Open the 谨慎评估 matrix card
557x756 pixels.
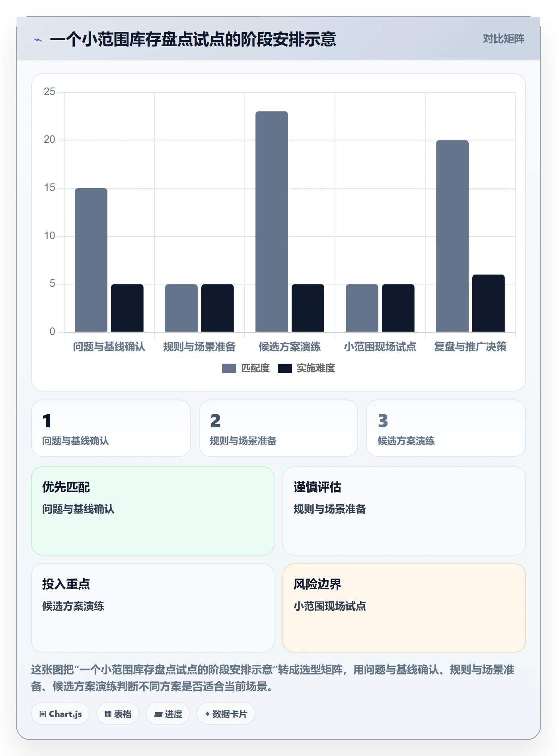point(404,511)
